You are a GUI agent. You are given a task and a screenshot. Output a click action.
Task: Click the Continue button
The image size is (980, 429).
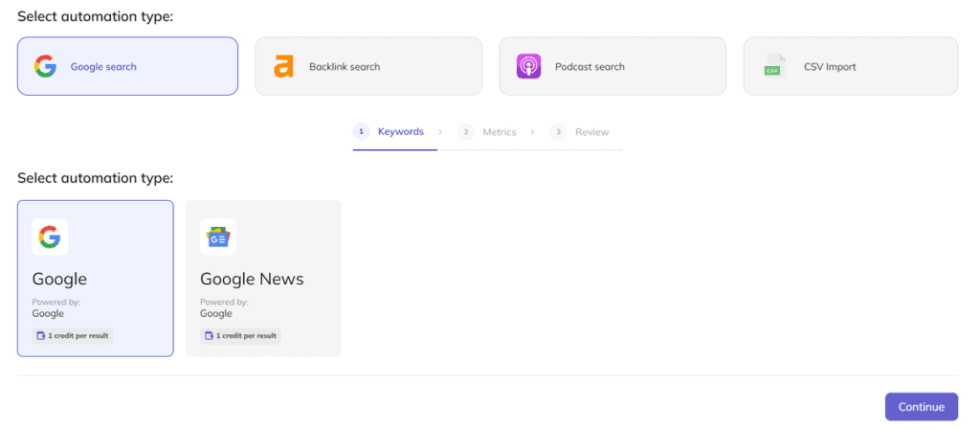pos(922,406)
